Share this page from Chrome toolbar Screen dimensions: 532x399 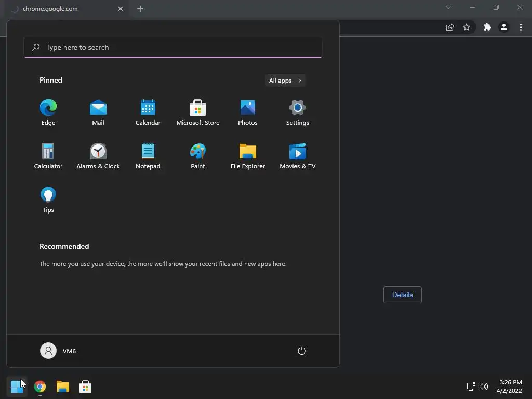[x=450, y=27]
